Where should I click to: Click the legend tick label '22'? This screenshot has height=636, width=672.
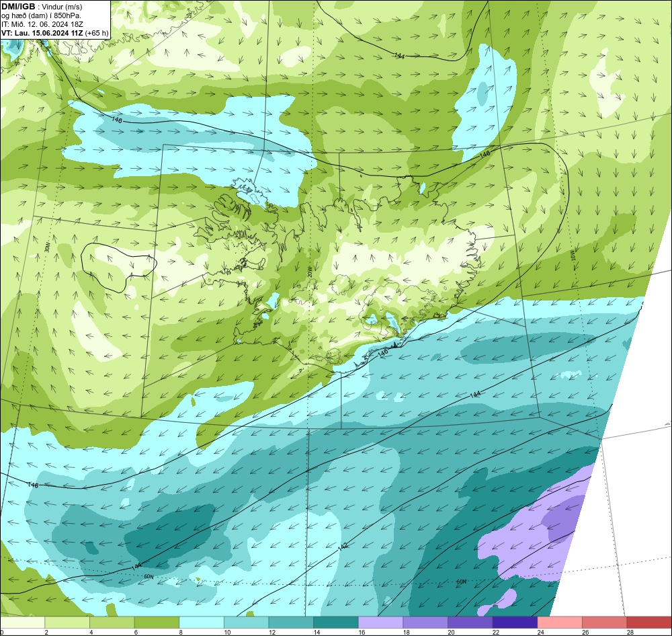coord(496,632)
